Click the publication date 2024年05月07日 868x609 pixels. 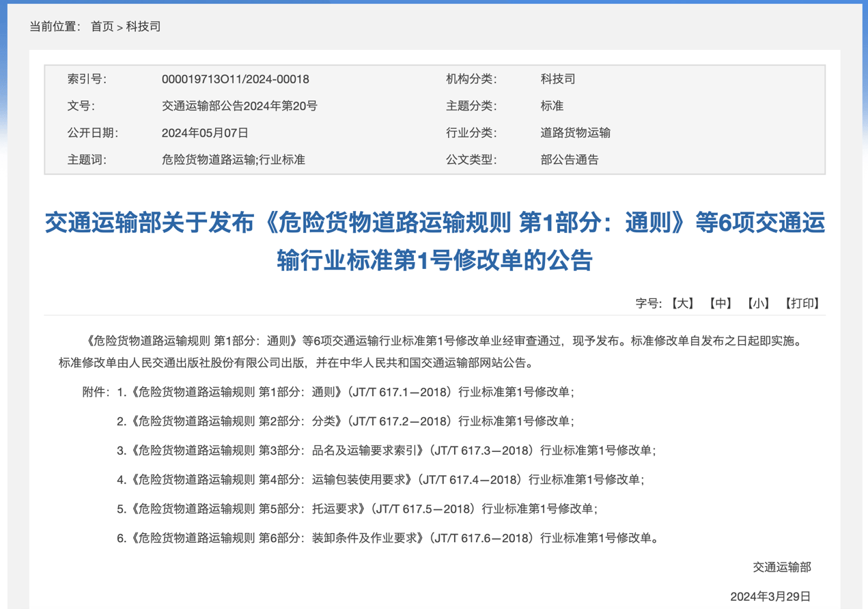(205, 133)
